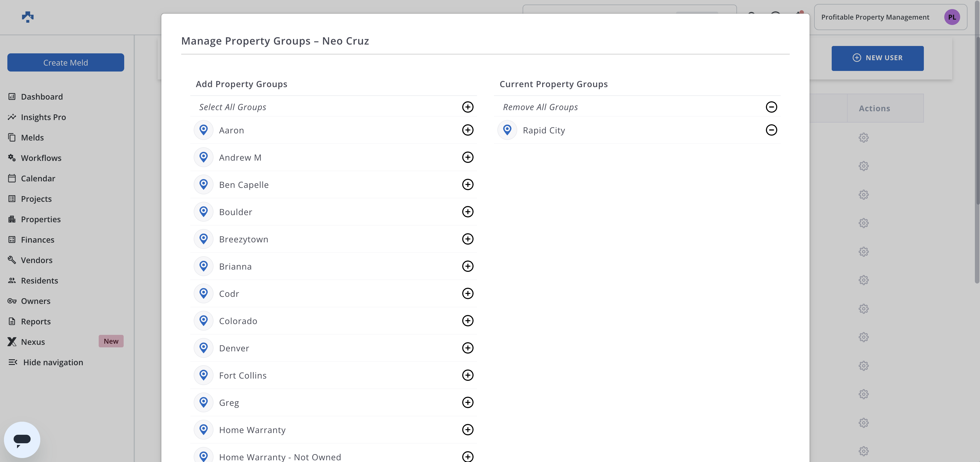Collapse sidebar with Hide navigation

(53, 363)
